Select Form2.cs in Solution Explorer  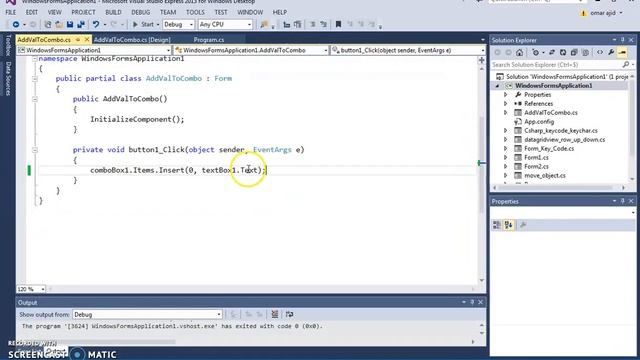pyautogui.click(x=536, y=167)
